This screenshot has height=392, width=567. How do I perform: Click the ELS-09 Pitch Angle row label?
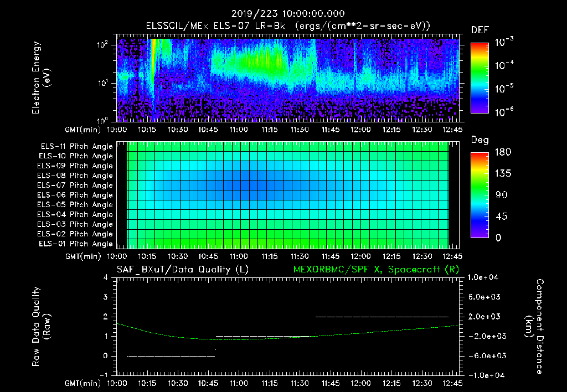coord(75,166)
